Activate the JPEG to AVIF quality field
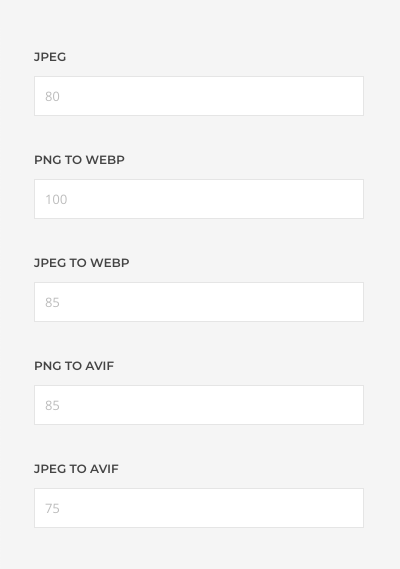This screenshot has height=569, width=400. click(199, 508)
